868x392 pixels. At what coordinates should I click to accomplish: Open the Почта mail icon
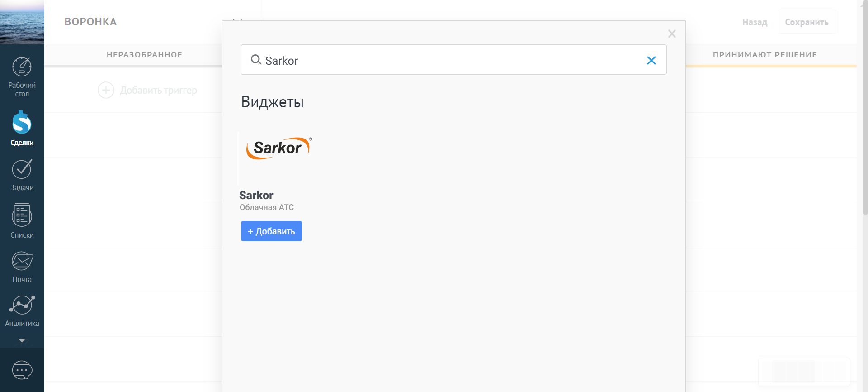[x=22, y=267]
